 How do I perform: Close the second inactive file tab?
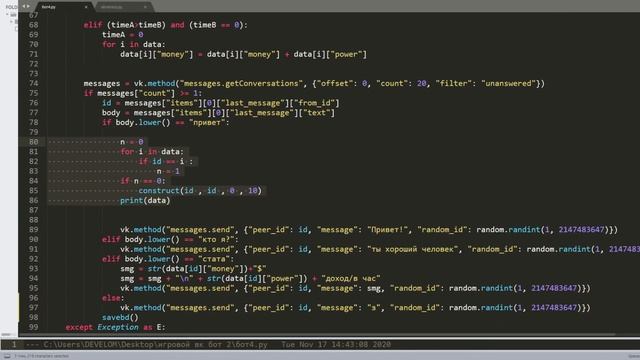click(145, 7)
